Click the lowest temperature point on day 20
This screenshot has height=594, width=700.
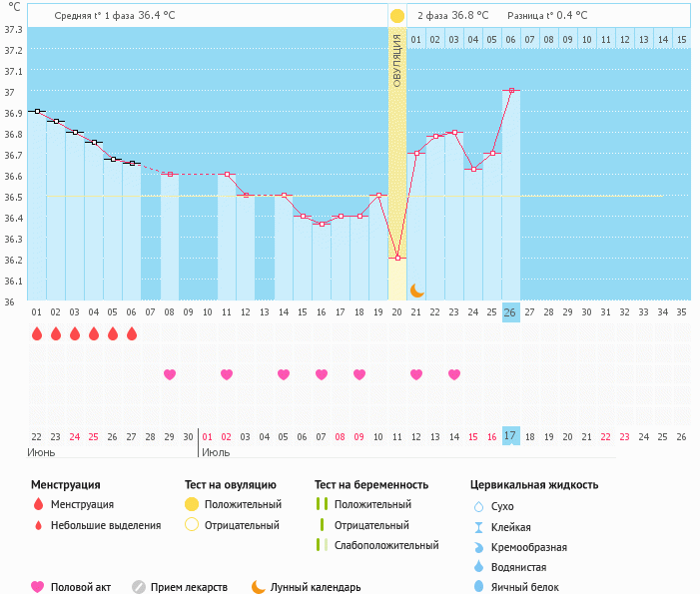click(x=397, y=258)
